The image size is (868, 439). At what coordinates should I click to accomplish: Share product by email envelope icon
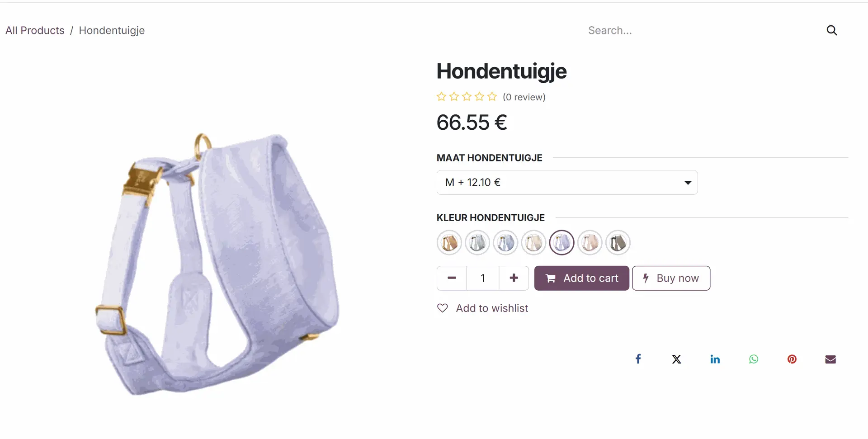pyautogui.click(x=830, y=359)
